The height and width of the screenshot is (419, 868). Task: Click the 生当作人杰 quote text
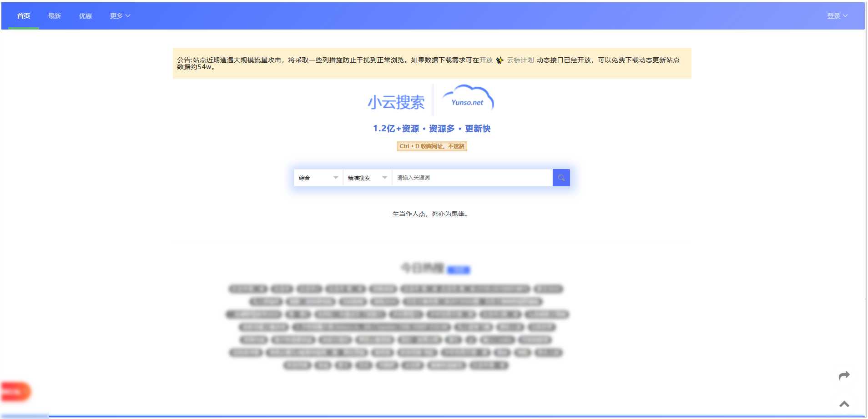[431, 214]
